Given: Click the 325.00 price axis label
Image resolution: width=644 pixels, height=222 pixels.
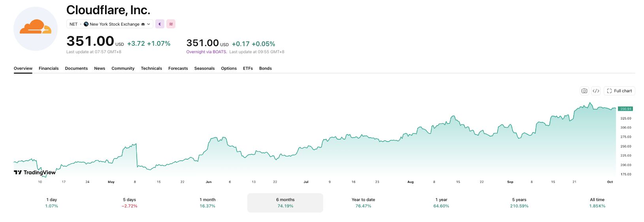Looking at the screenshot, I should tap(626, 118).
